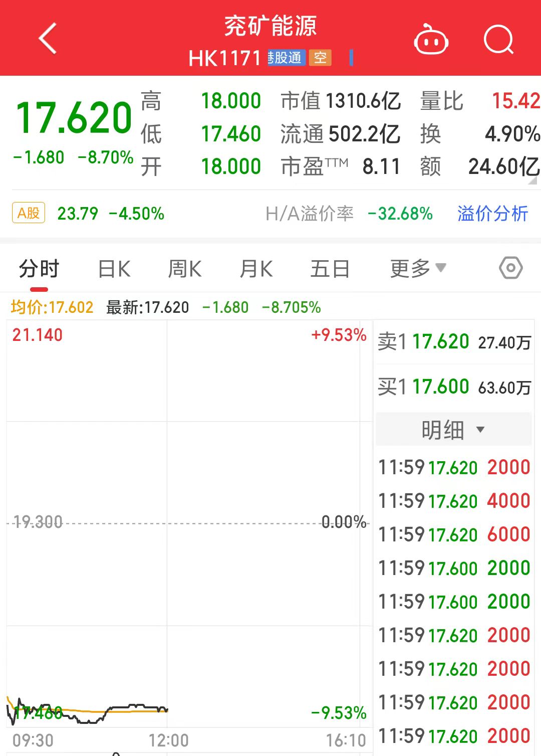Screen dimensions: 541x756
Task: Select the 月K chart tab
Action: [x=256, y=269]
